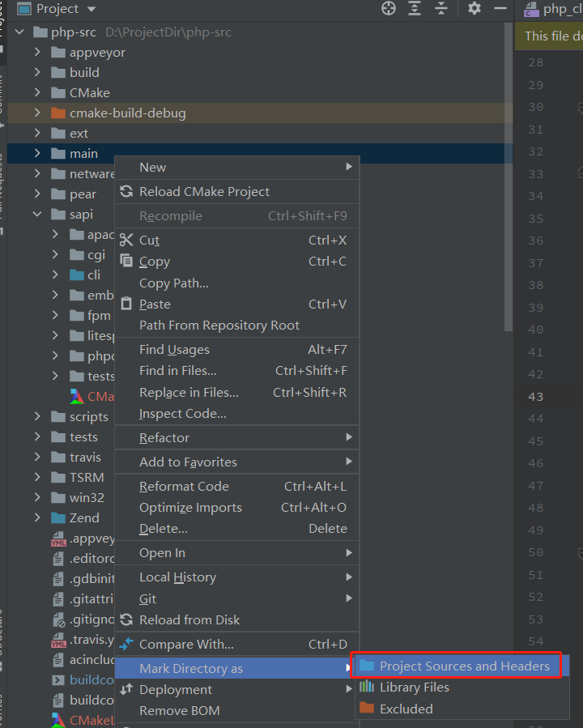Click the Compare With... arrows icon
This screenshot has height=728, width=583.
[126, 644]
